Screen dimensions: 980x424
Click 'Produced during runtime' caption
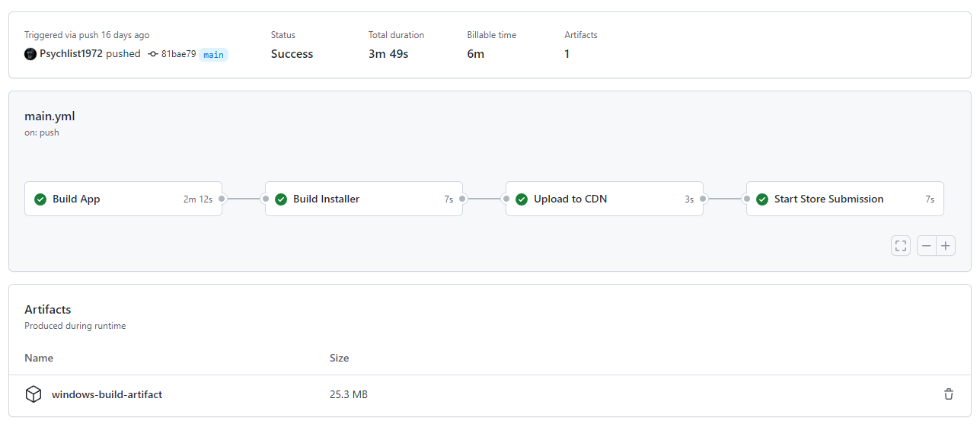point(75,326)
